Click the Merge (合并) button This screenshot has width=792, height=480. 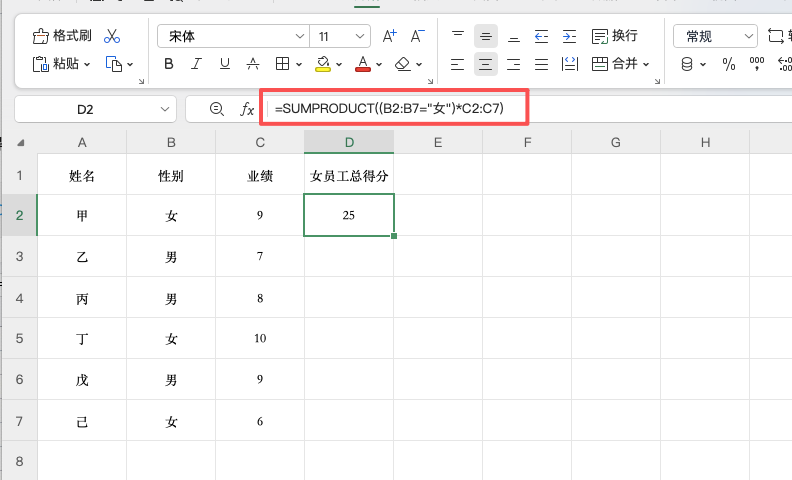pyautogui.click(x=614, y=64)
